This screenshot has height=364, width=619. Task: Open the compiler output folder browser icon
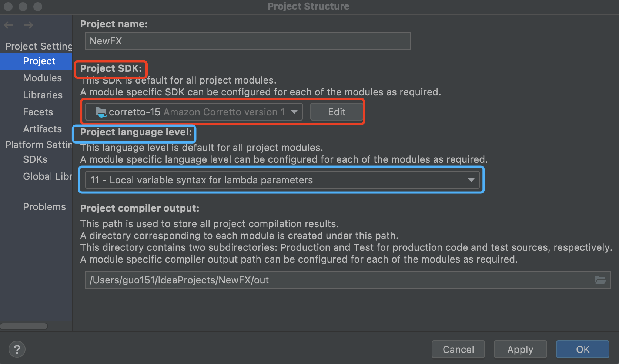coord(601,280)
